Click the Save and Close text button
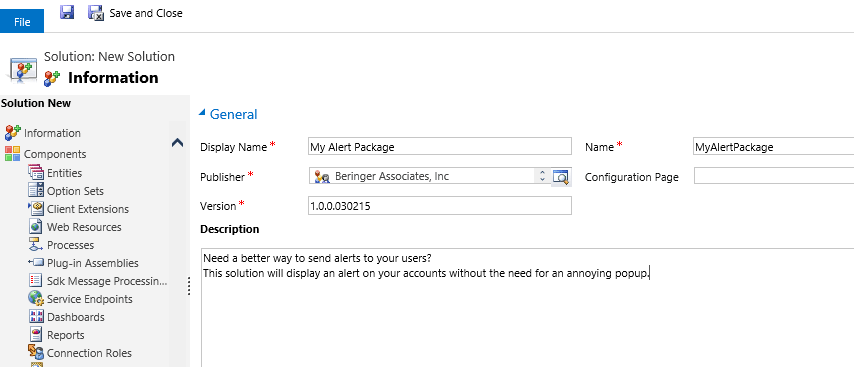 [146, 13]
